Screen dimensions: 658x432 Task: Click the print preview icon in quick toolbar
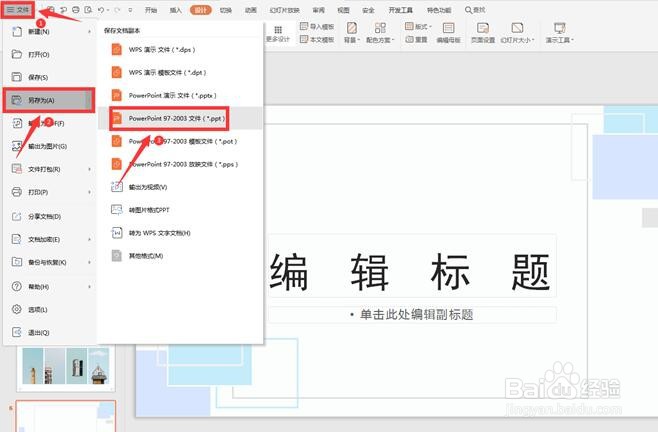(88, 10)
